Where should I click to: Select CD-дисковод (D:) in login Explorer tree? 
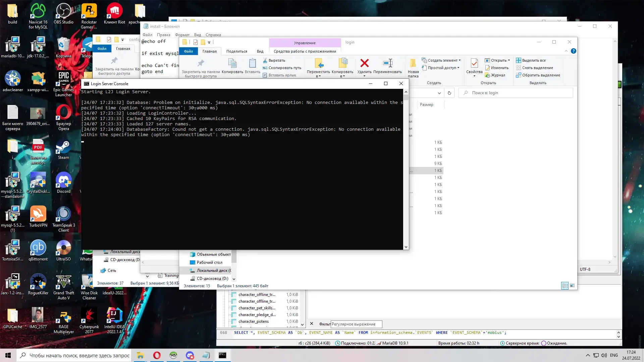(x=209, y=279)
